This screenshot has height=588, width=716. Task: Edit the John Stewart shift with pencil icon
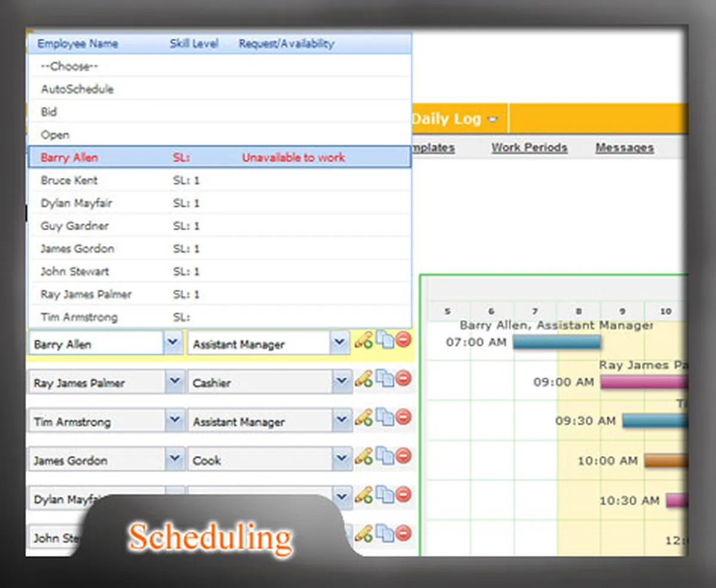tap(363, 533)
